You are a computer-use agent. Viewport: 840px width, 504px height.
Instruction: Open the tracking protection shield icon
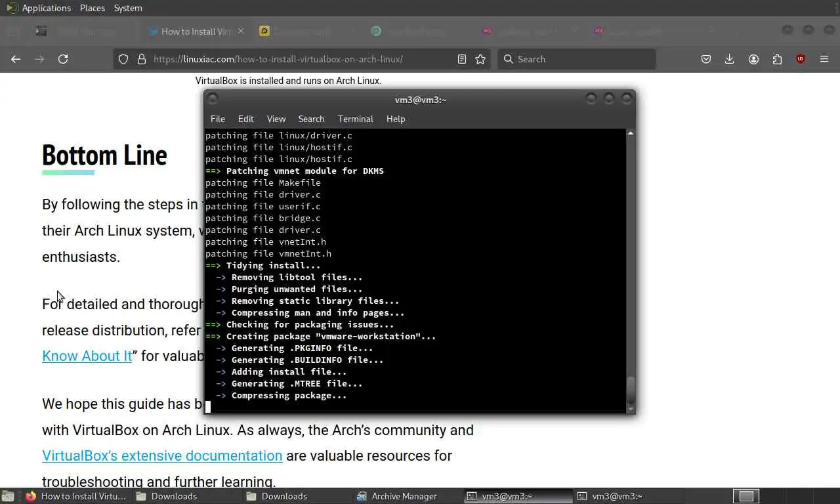pyautogui.click(x=123, y=59)
